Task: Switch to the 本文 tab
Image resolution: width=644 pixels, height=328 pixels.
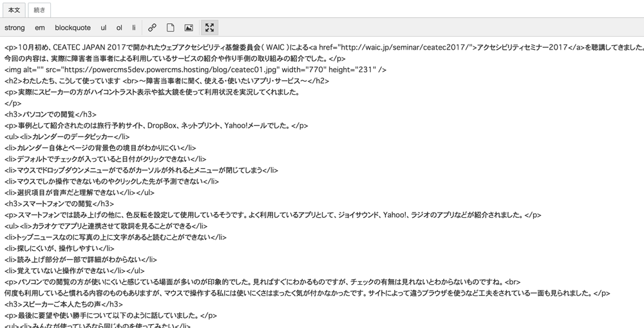Action: 14,10
